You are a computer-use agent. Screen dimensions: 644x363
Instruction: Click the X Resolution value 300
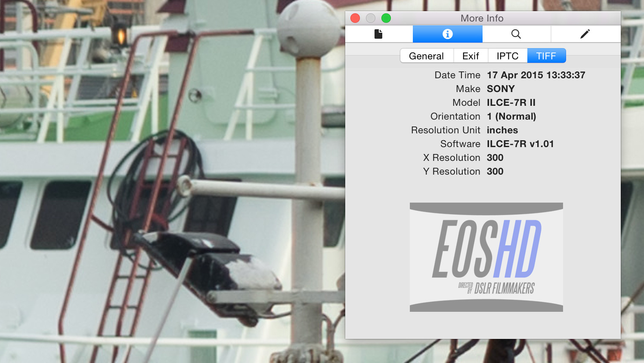[x=495, y=157]
